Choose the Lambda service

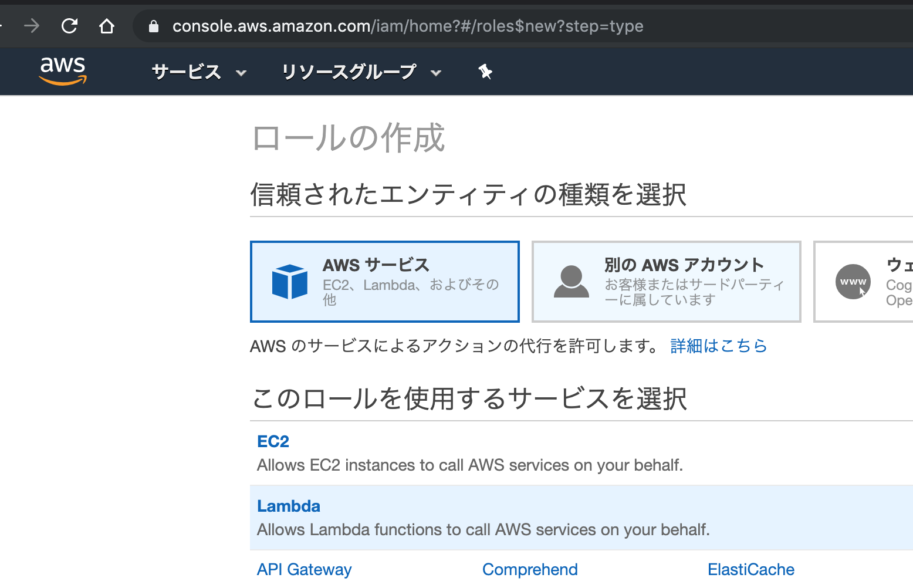(289, 506)
